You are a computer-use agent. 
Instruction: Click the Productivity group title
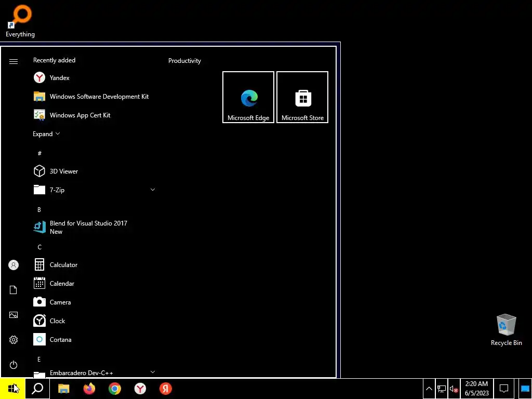tap(184, 61)
